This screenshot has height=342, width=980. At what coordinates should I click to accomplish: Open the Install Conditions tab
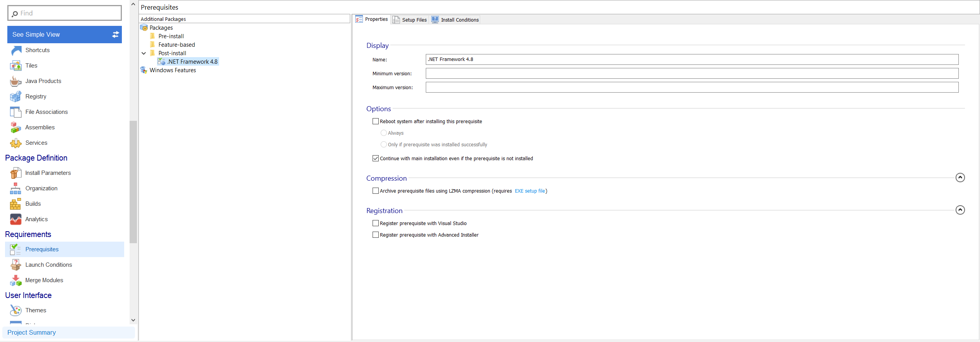(455, 20)
